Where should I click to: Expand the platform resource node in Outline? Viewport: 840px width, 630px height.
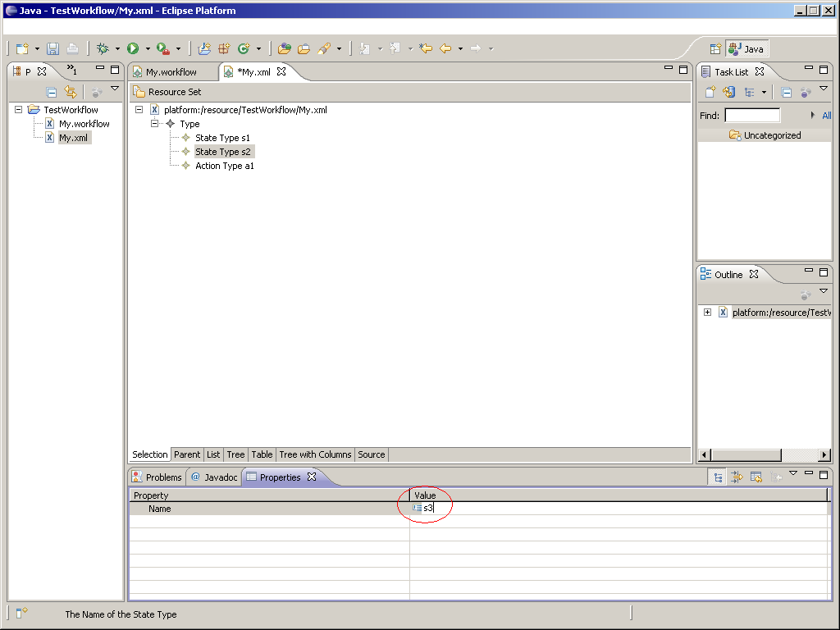click(x=707, y=313)
